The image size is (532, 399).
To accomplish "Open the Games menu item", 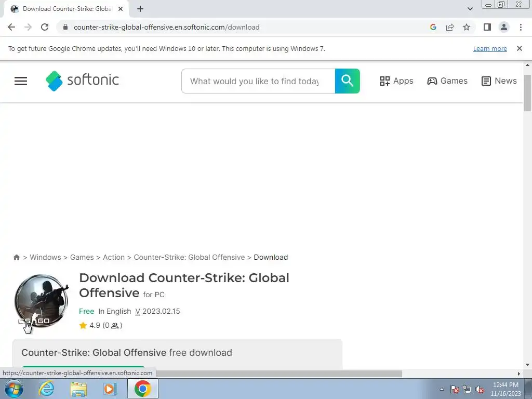I will [x=447, y=81].
